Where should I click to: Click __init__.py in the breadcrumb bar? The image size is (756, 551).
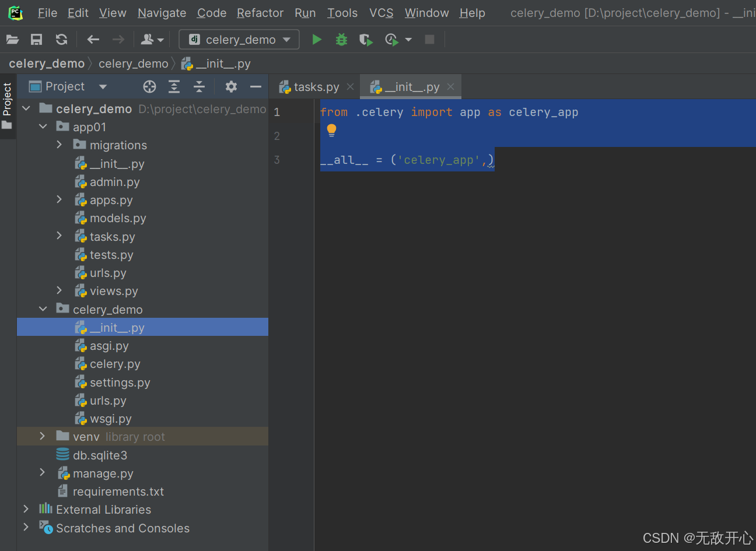(x=216, y=64)
